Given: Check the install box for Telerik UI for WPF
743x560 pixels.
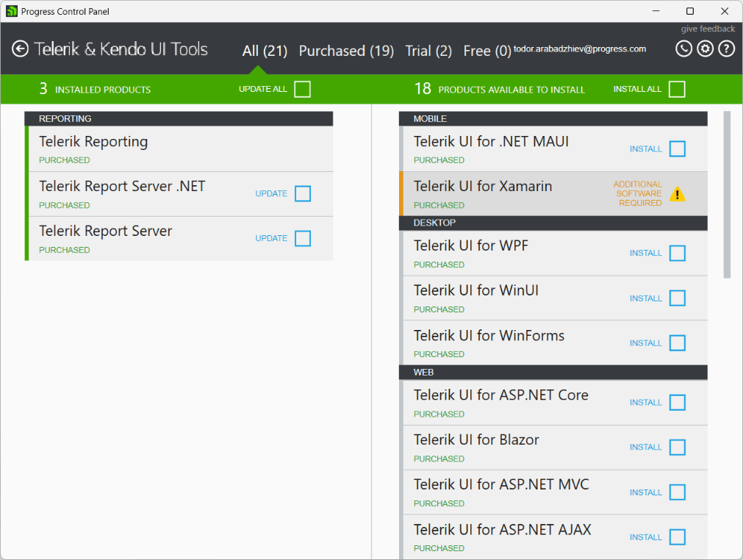Looking at the screenshot, I should (x=677, y=253).
